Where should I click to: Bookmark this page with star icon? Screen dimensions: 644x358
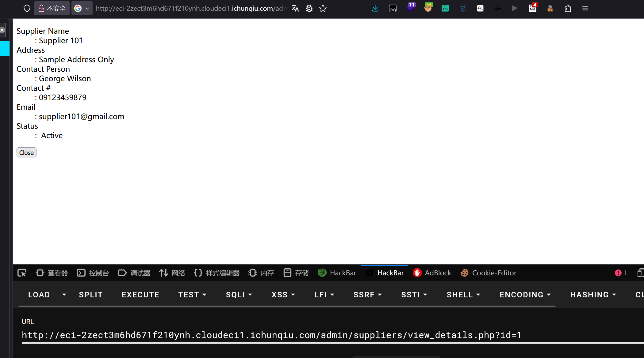tap(323, 8)
